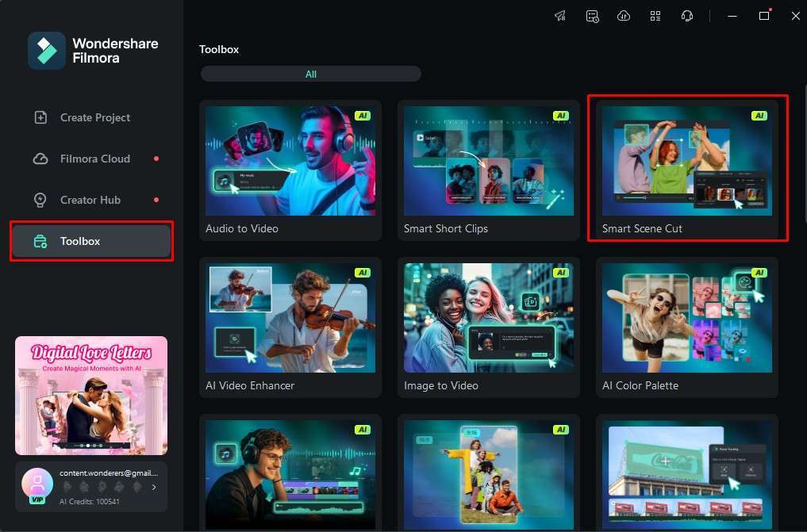Open Filmora Cloud in the sidebar
The image size is (807, 532).
91,159
